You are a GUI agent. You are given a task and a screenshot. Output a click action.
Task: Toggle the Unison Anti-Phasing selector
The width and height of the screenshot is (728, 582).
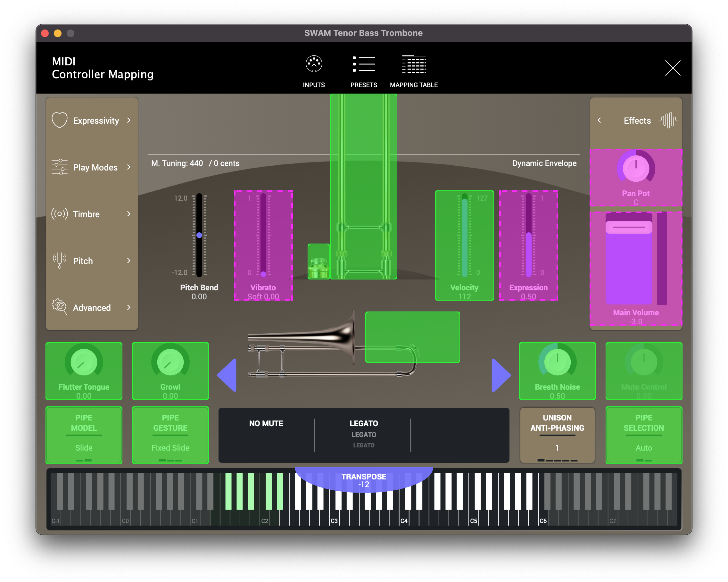(x=557, y=435)
